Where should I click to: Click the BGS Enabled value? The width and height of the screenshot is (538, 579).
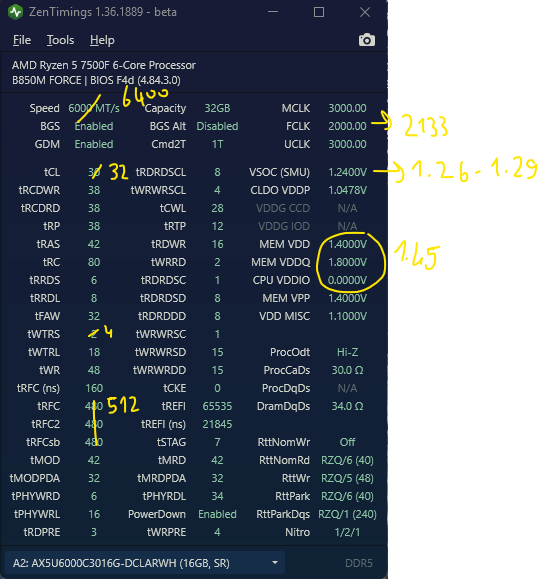pos(94,126)
